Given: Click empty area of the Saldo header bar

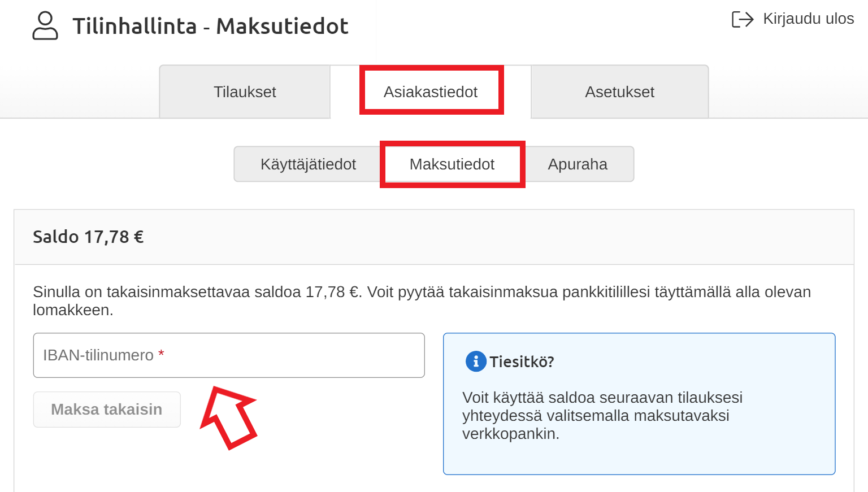Looking at the screenshot, I should point(509,237).
